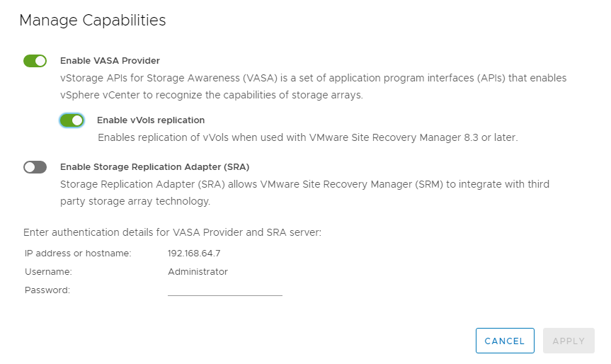Click the 'Enable vVols replication' label

click(151, 120)
